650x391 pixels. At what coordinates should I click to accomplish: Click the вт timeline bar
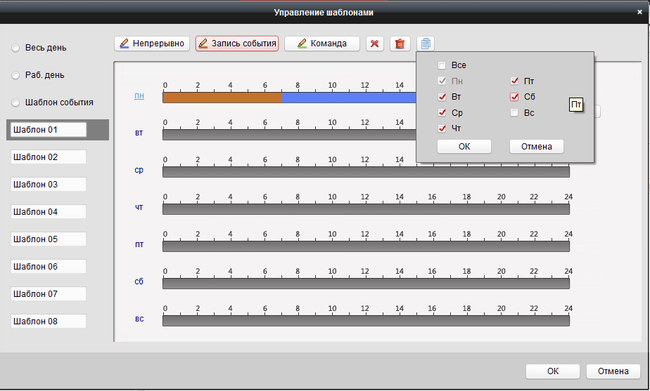click(x=289, y=135)
